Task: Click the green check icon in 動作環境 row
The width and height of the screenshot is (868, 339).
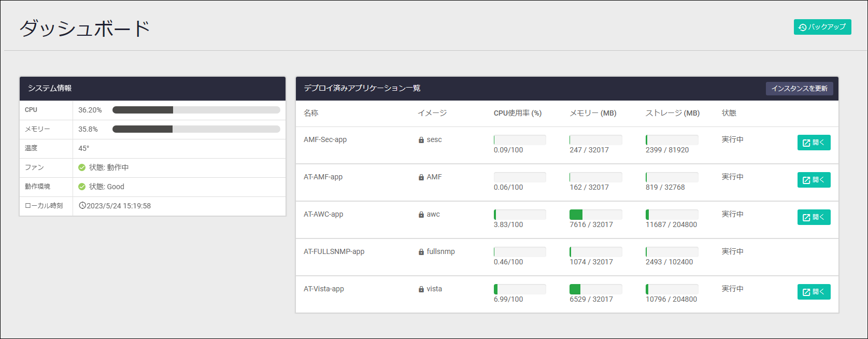Action: pyautogui.click(x=82, y=187)
